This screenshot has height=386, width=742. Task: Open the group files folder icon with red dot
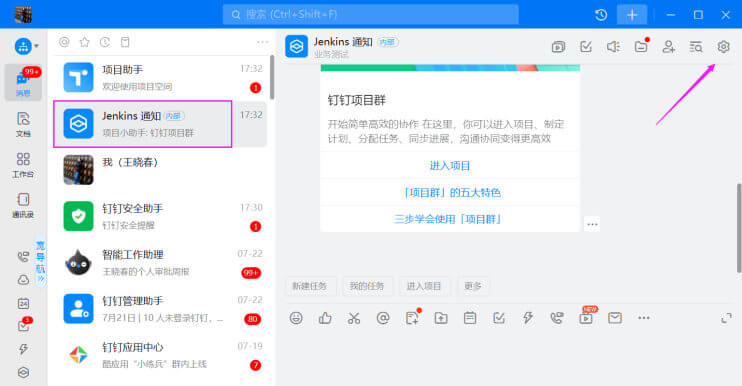(x=642, y=46)
